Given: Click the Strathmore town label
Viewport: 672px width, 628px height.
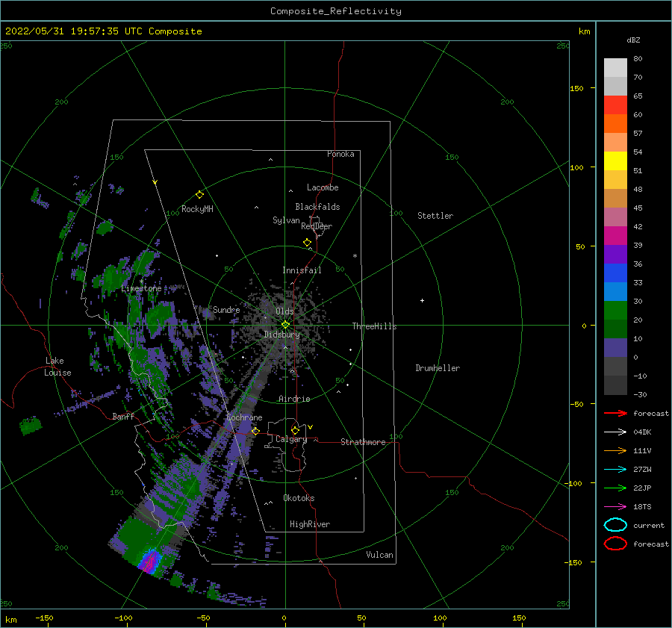Looking at the screenshot, I should (363, 442).
